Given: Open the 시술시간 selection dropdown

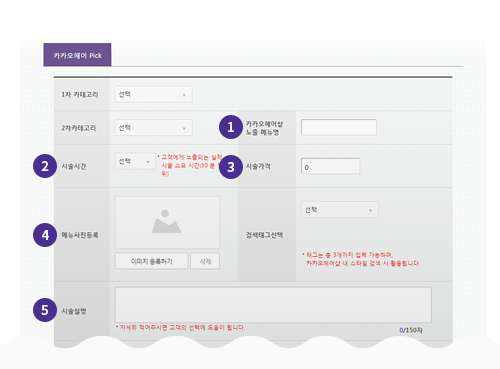Looking at the screenshot, I should tap(135, 161).
